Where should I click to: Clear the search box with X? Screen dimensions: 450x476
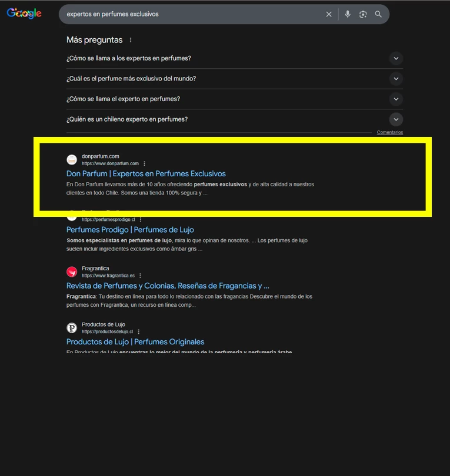[x=329, y=14]
